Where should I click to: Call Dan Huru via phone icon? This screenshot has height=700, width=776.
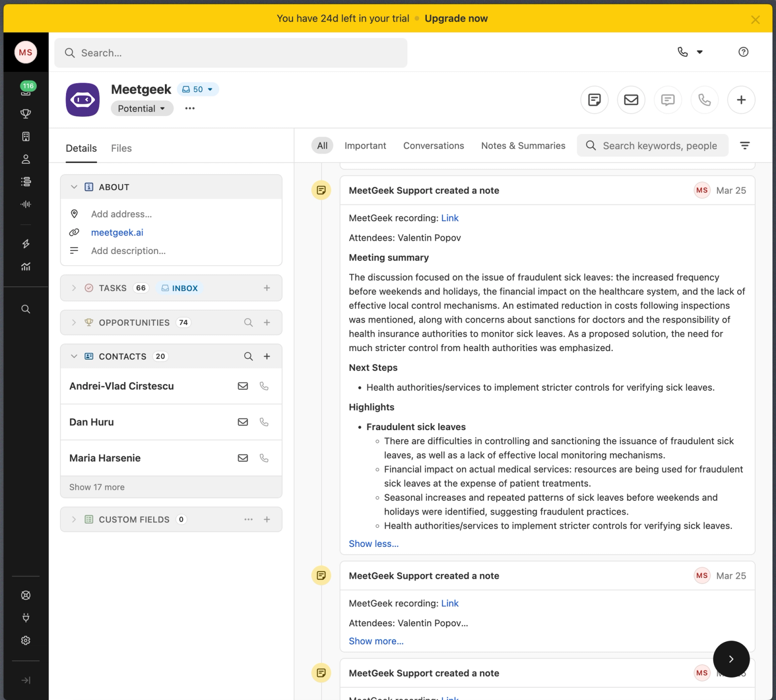click(x=264, y=422)
